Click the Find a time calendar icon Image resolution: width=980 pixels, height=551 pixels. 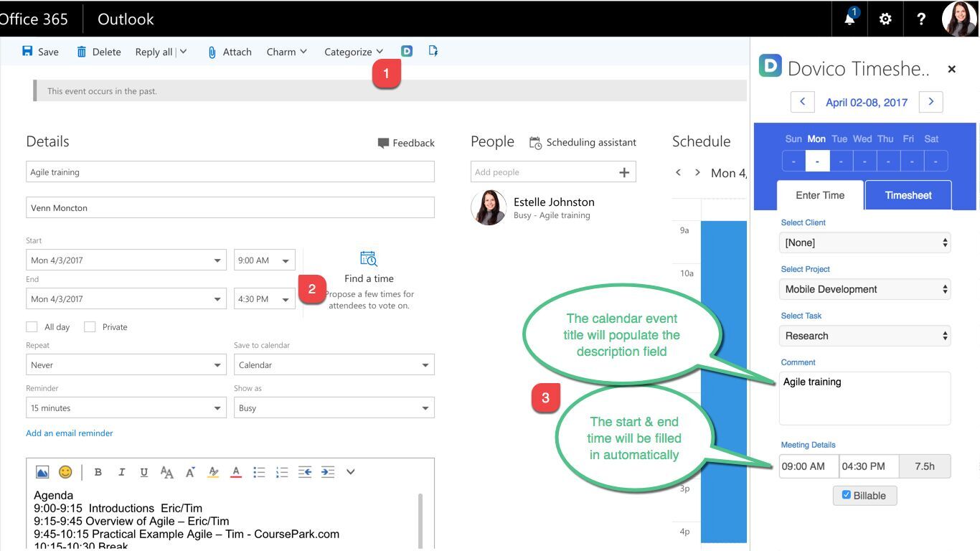(369, 259)
